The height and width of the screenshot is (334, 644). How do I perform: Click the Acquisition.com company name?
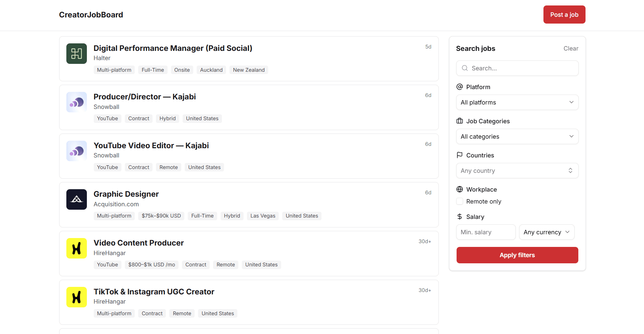point(116,204)
